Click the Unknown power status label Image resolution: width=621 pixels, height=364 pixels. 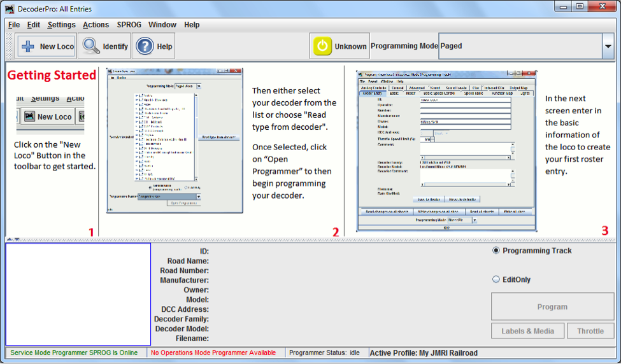[x=350, y=46]
